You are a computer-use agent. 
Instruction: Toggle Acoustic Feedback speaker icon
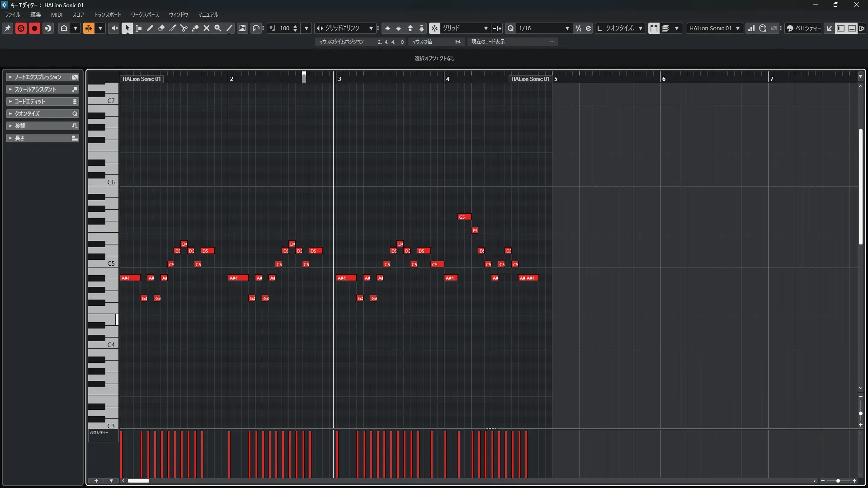tap(113, 28)
